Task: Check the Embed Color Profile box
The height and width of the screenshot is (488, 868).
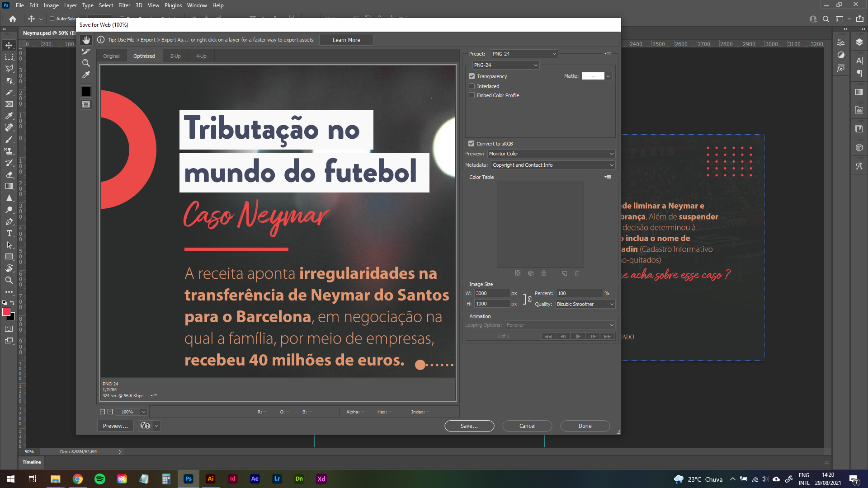Action: coord(472,95)
